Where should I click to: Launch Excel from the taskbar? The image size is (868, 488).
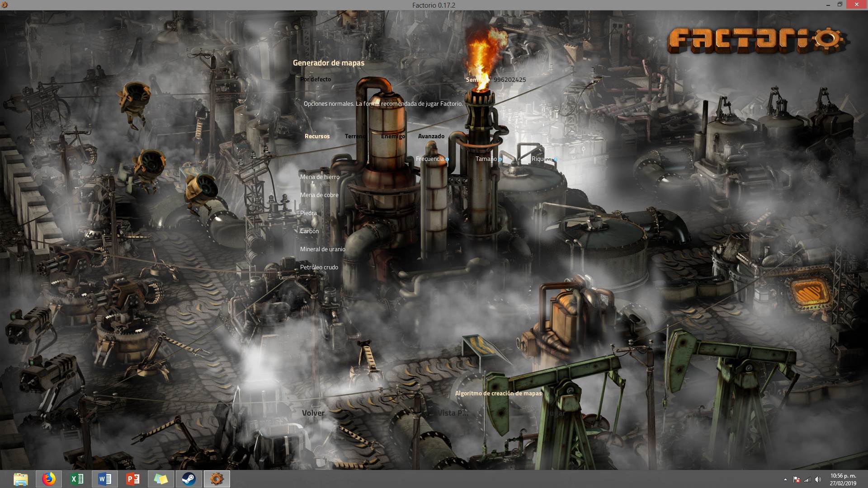coord(77,479)
